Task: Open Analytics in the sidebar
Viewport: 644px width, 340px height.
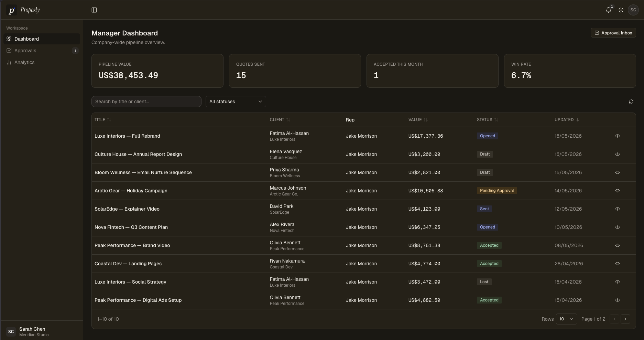Action: point(42,62)
